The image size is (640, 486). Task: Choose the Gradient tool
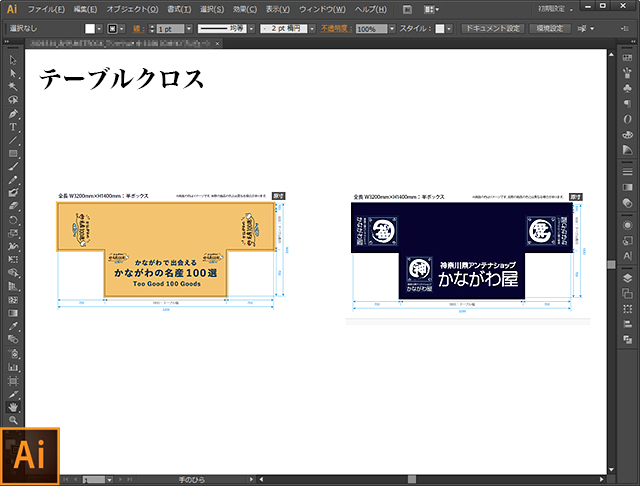coord(13,313)
